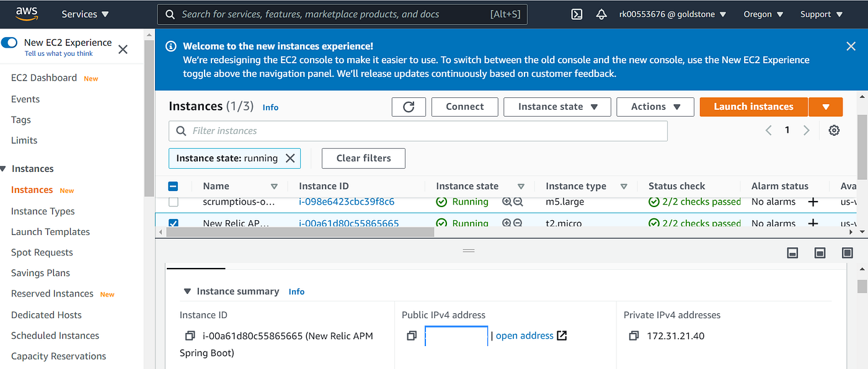The height and width of the screenshot is (369, 868).
Task: Open the Services dropdown menu
Action: click(x=85, y=14)
